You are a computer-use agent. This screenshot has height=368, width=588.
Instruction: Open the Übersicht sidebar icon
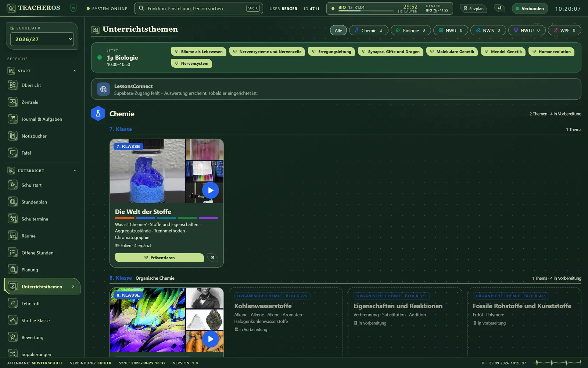(12, 85)
